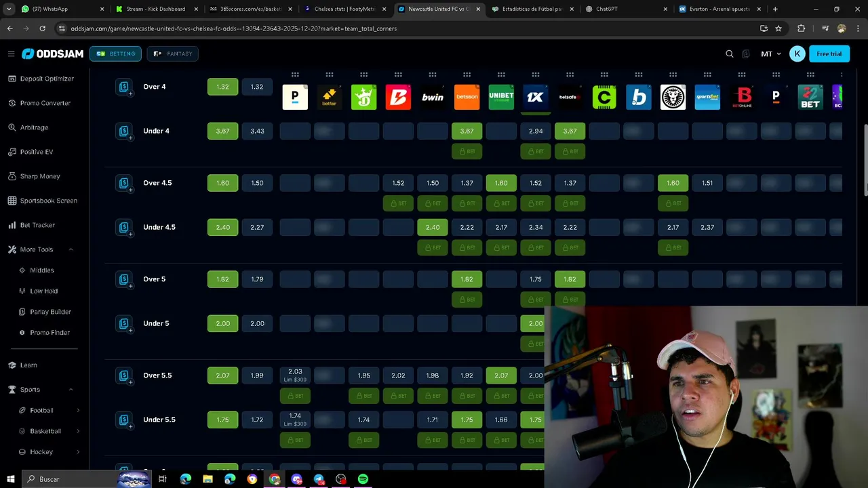Click the Windows Start button
868x488 pixels.
click(x=11, y=479)
